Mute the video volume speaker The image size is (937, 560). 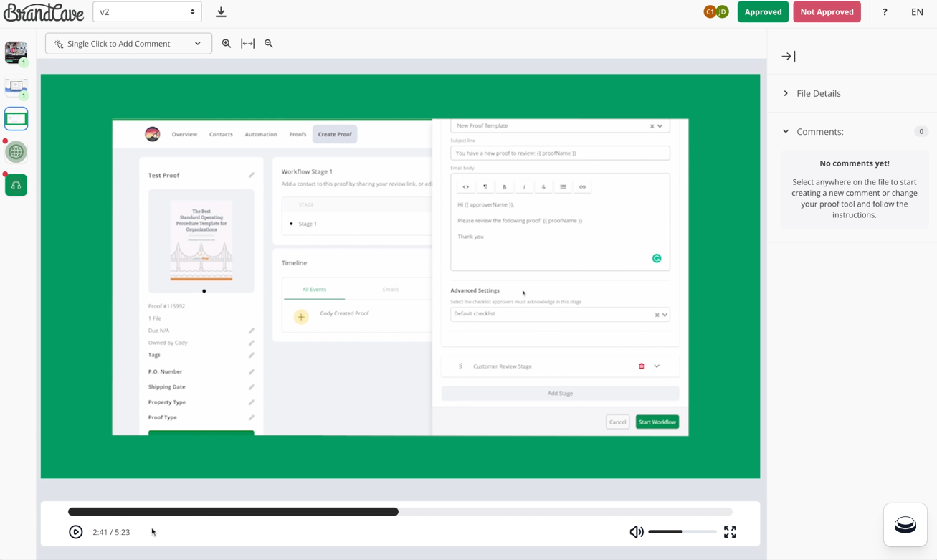pos(636,532)
